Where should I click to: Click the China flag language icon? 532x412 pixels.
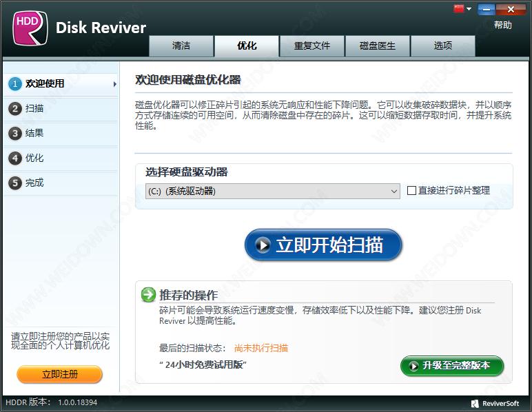[459, 9]
